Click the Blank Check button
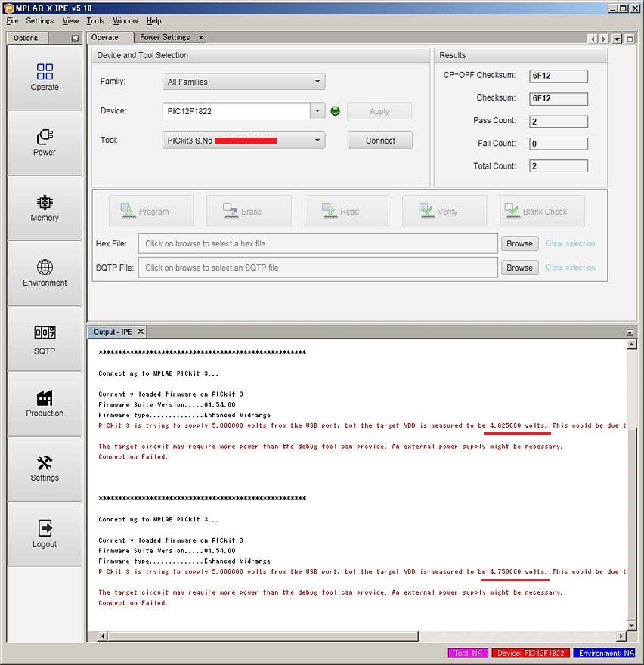Image resolution: width=644 pixels, height=665 pixels. pyautogui.click(x=542, y=211)
